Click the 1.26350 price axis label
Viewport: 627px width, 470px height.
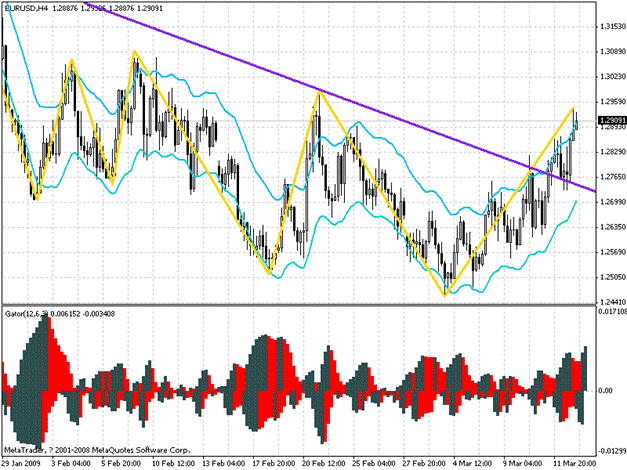pyautogui.click(x=612, y=227)
